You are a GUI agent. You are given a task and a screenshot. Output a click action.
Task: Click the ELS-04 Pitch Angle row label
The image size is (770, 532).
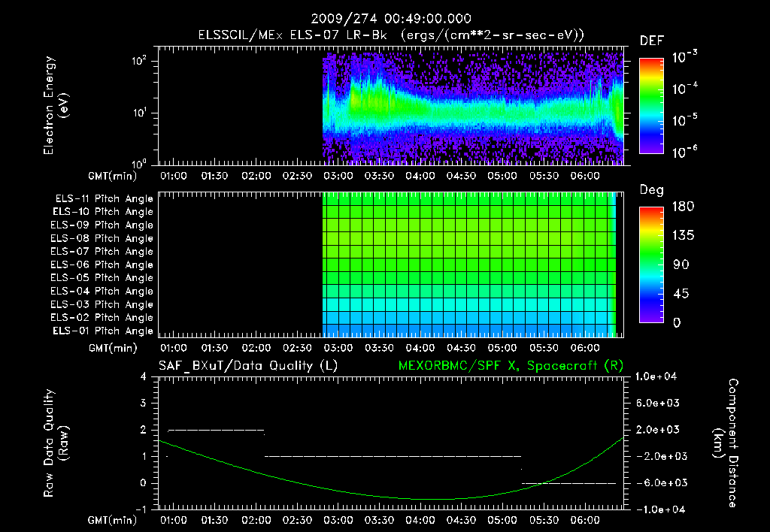pyautogui.click(x=102, y=291)
